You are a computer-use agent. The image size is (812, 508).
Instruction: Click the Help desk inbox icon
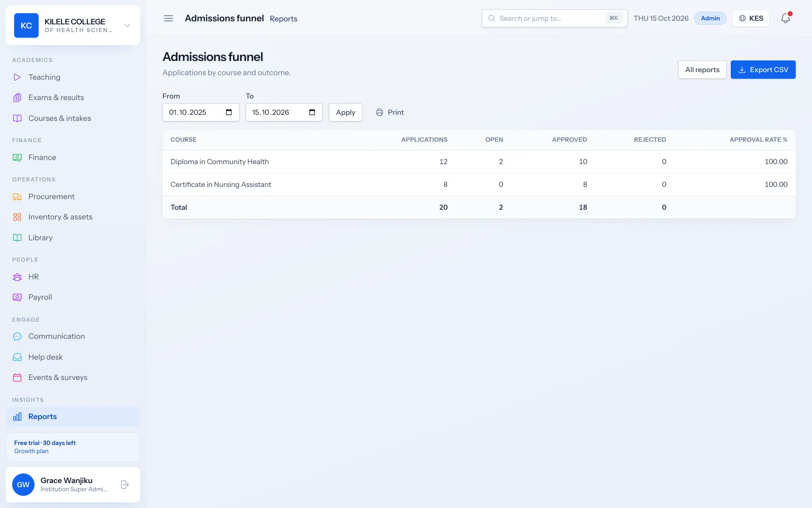17,357
